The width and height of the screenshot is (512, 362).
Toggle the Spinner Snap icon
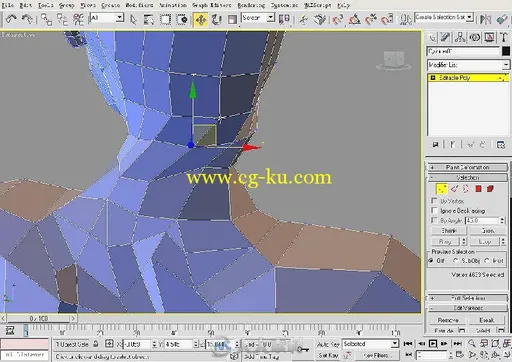(388, 19)
